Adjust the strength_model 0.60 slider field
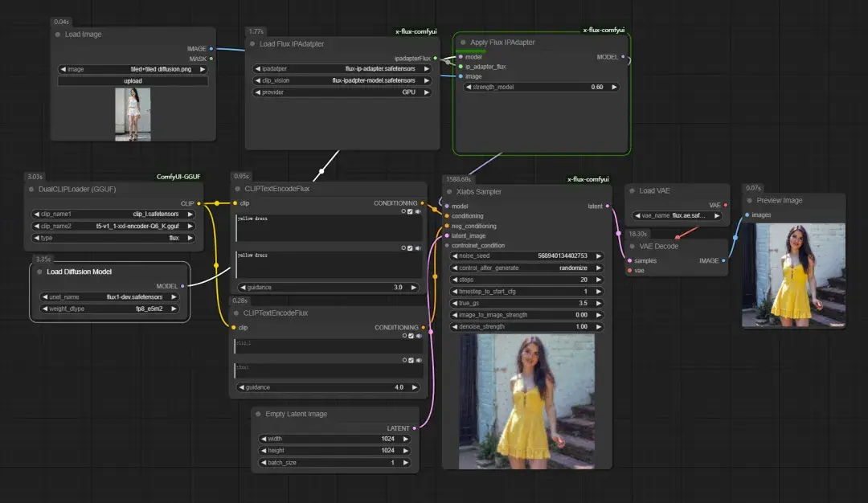 pos(542,87)
